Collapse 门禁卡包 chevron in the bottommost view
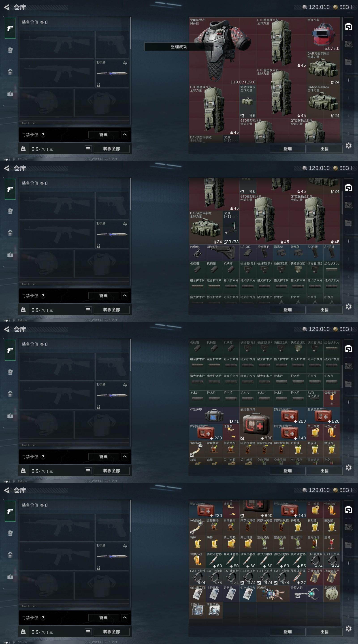358x644 pixels. (x=125, y=618)
